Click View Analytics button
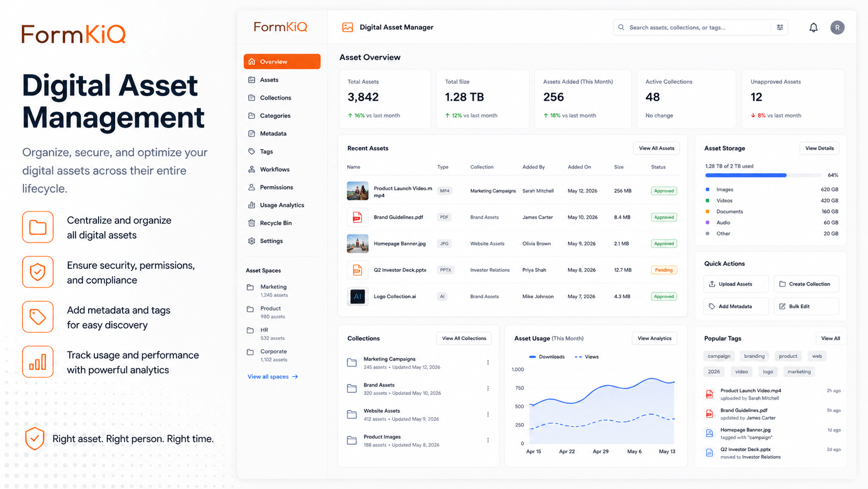Viewport: 868px width, 489px height. [x=654, y=338]
